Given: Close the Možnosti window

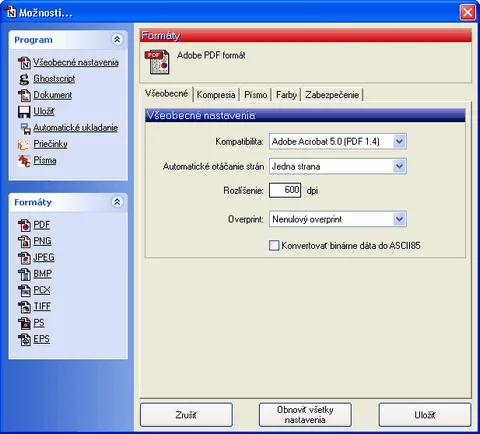Looking at the screenshot, I should point(467,12).
